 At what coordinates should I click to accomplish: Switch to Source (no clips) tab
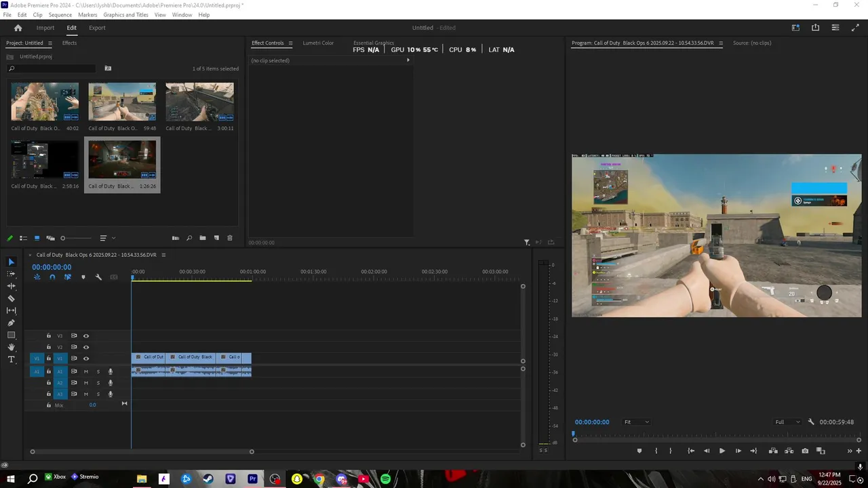pos(752,43)
